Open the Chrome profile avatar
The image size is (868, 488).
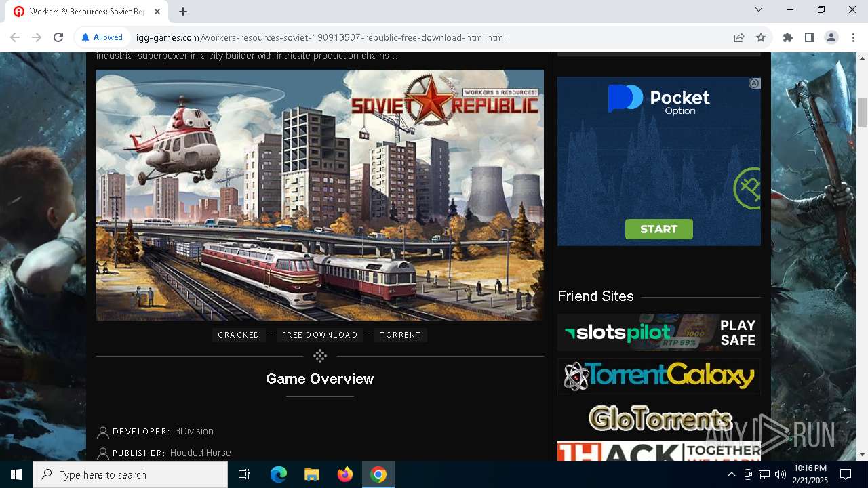coord(831,37)
